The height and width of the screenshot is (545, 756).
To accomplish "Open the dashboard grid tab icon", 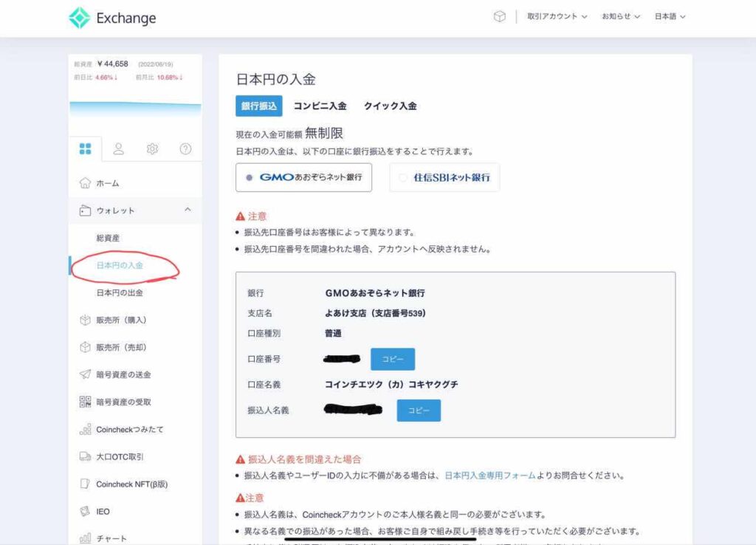I will 86,148.
